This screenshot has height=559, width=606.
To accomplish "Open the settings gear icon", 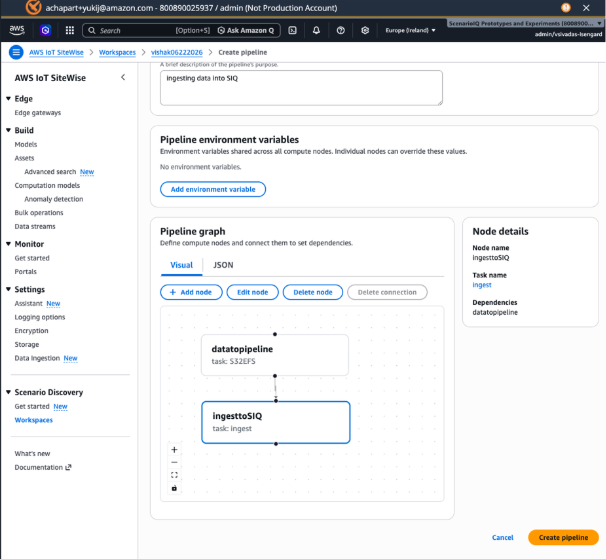I will tap(365, 30).
